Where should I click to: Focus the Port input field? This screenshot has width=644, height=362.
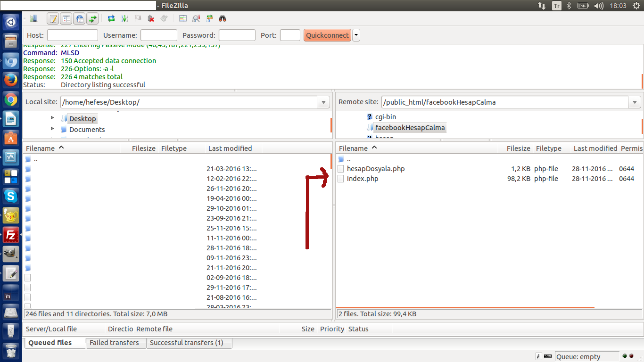[x=290, y=35]
